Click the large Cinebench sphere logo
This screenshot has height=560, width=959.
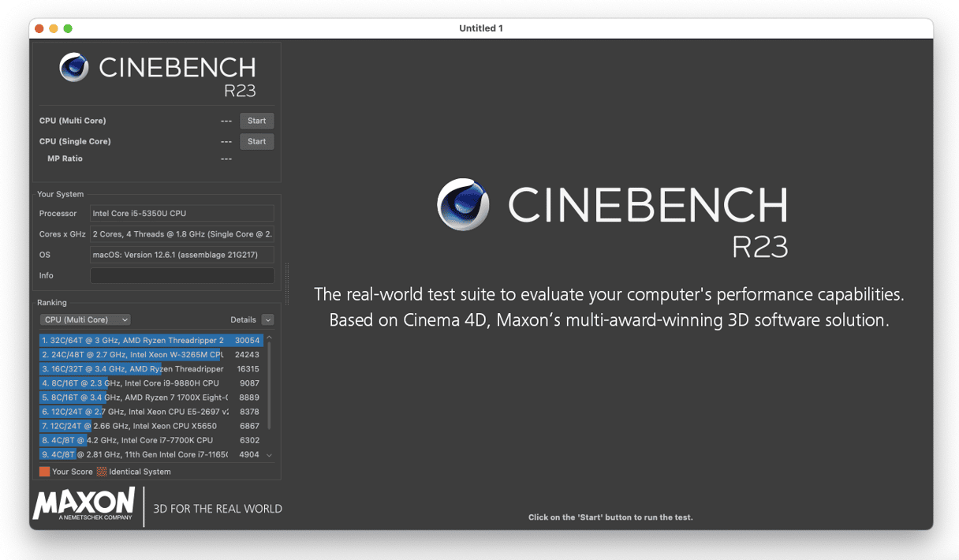tap(463, 204)
